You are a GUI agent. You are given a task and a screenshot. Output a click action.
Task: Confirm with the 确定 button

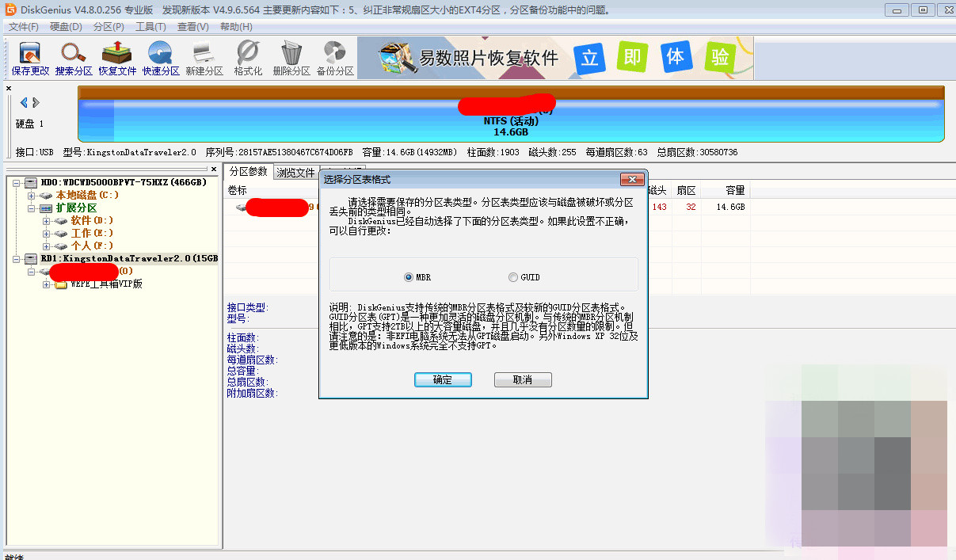click(x=443, y=380)
